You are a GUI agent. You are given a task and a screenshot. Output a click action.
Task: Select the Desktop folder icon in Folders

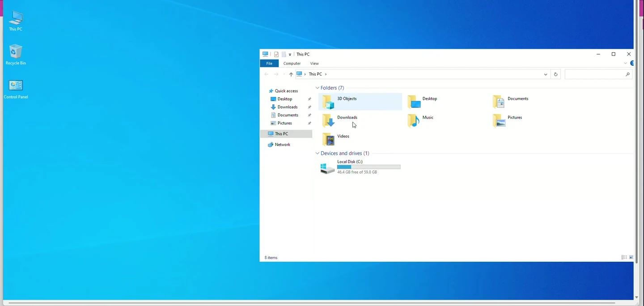pos(414,102)
